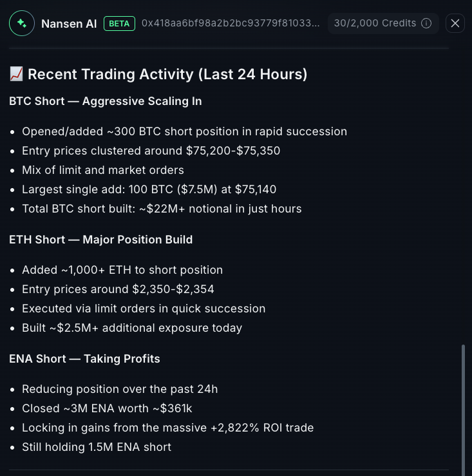Click the Largest single add 100 BTC line
The height and width of the screenshot is (476, 472).
point(149,189)
